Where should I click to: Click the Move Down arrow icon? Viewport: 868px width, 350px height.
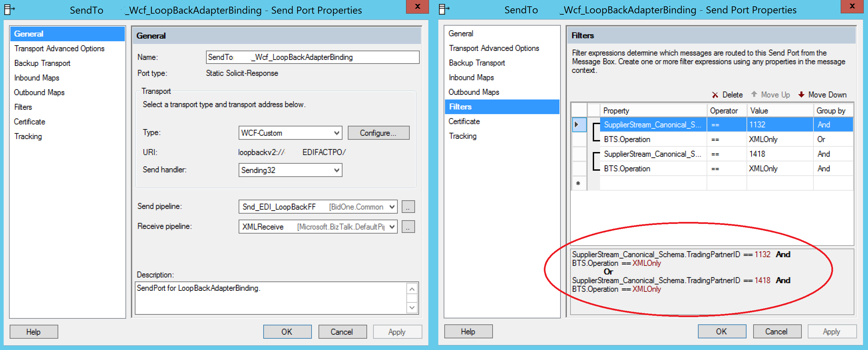click(801, 95)
